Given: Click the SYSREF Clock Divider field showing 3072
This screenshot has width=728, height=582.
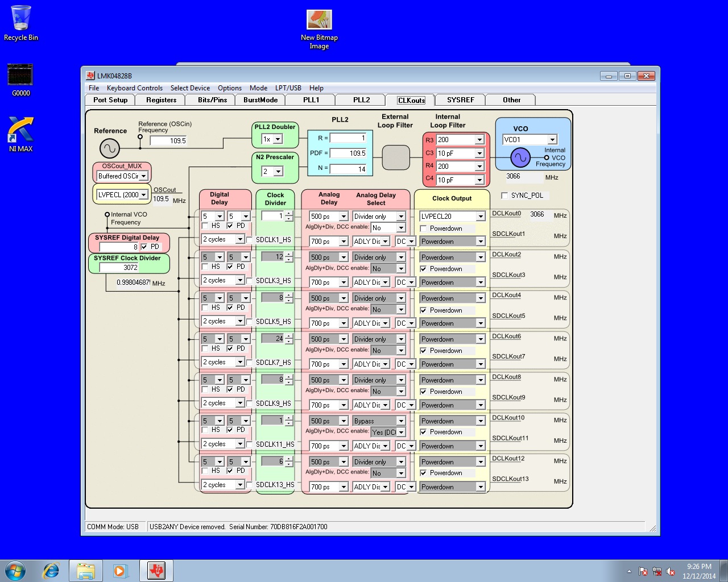Looking at the screenshot, I should (x=119, y=267).
